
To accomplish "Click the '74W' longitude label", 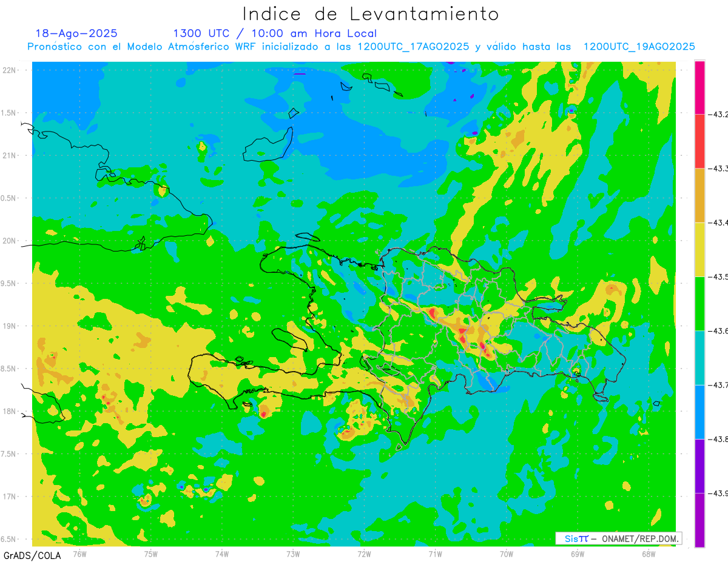I will (x=222, y=554).
